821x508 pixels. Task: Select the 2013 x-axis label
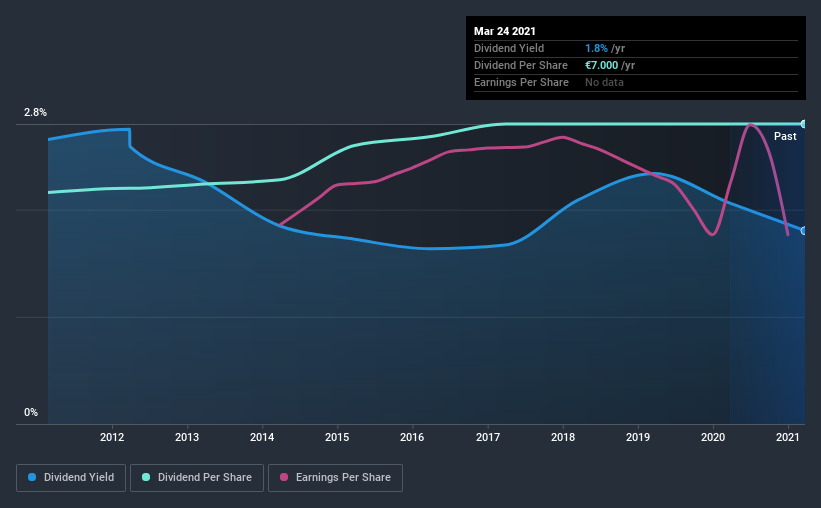pos(187,437)
